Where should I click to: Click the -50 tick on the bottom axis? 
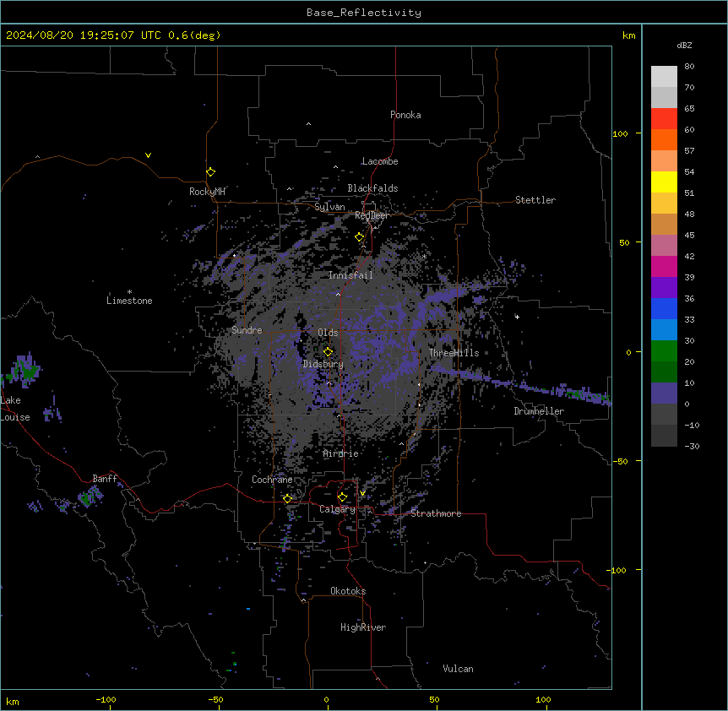coord(215,699)
